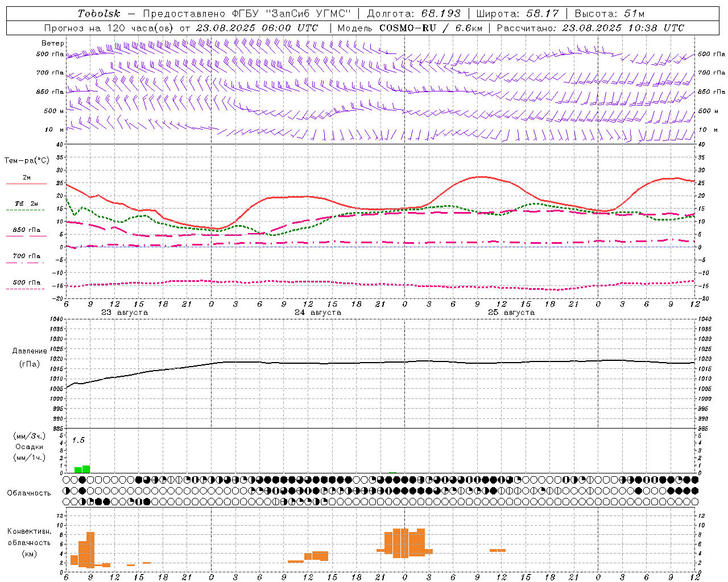
Task: Click 'Рассчитано: 23.08.2025 10:38 UTC' timestamp
Action: click(590, 28)
